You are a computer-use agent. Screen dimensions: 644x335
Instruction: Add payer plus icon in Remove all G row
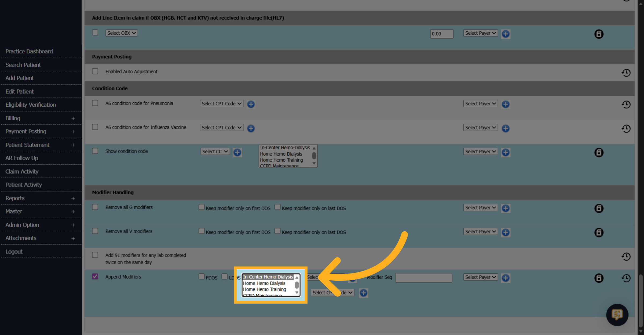506,208
